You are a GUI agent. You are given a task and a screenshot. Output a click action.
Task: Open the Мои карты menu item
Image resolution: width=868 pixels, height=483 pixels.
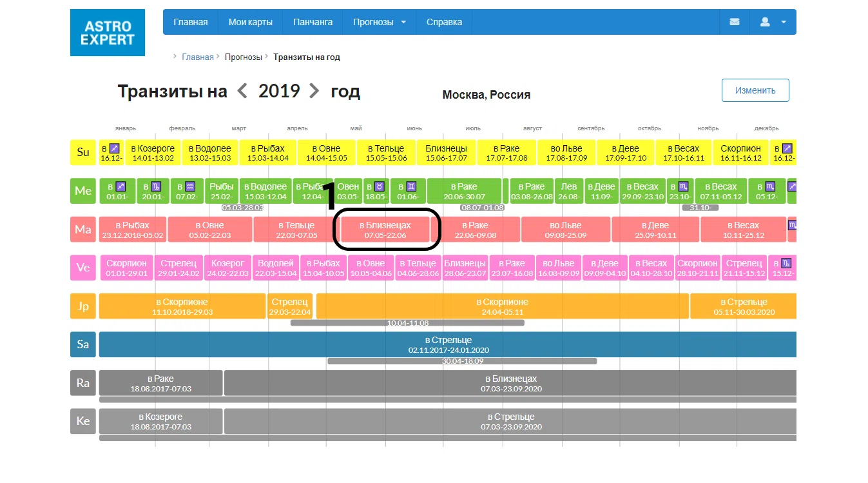[251, 22]
